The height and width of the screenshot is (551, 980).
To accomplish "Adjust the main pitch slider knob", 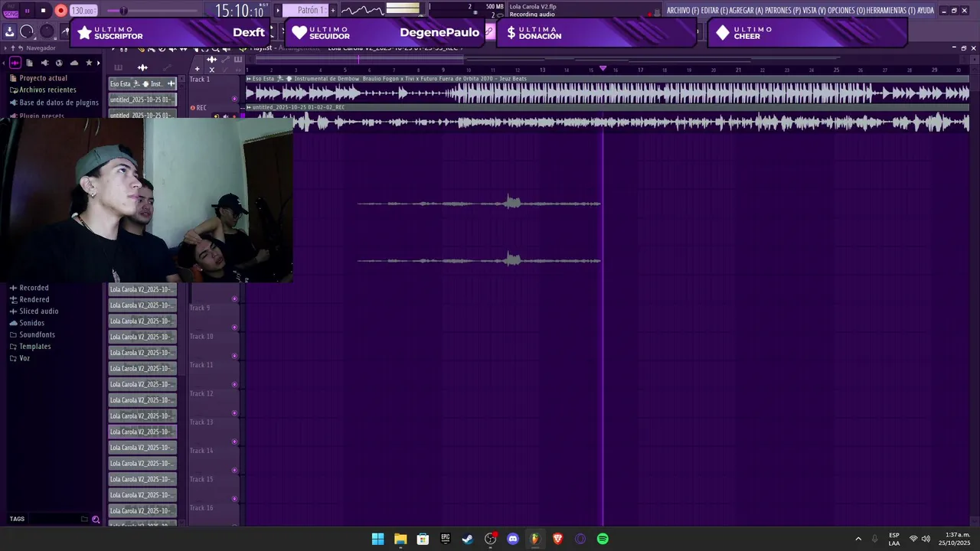I will [x=123, y=11].
